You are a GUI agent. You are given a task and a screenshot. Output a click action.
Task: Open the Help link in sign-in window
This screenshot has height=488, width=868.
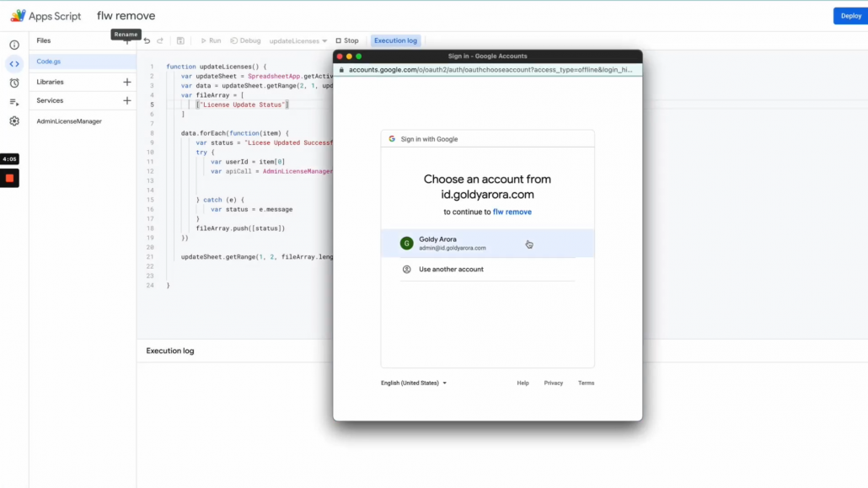[522, 383]
